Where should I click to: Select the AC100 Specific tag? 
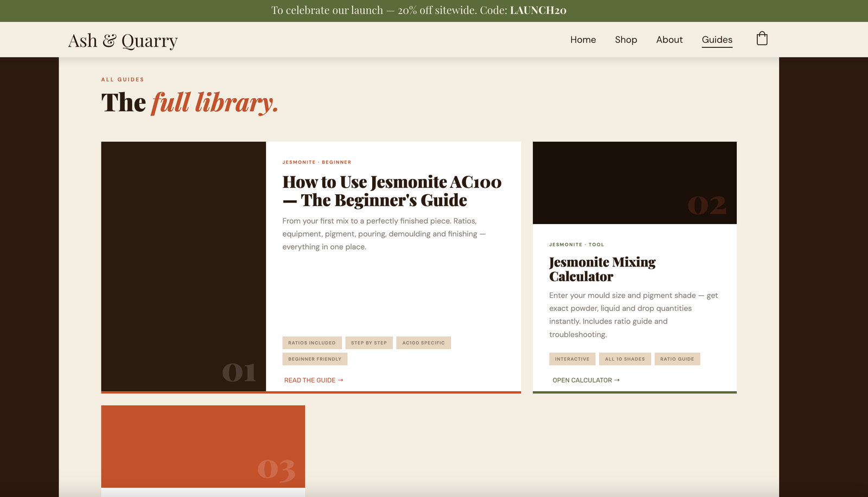tap(423, 343)
